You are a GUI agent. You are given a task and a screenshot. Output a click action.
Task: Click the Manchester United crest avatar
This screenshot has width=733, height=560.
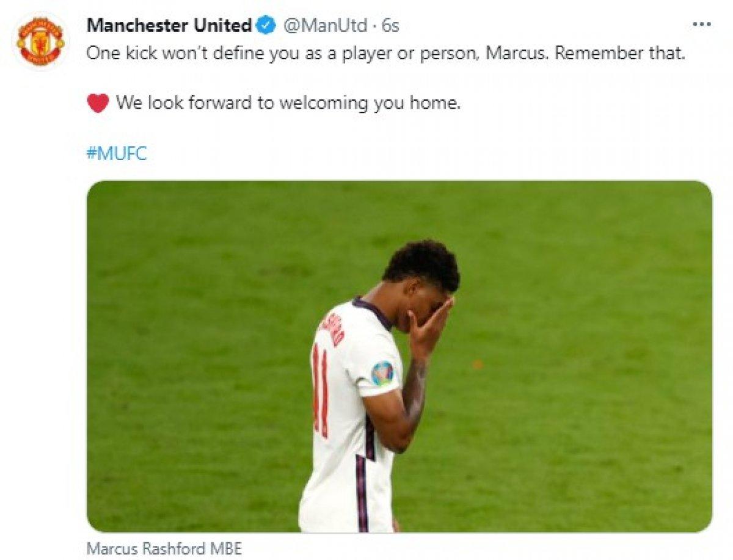40,41
